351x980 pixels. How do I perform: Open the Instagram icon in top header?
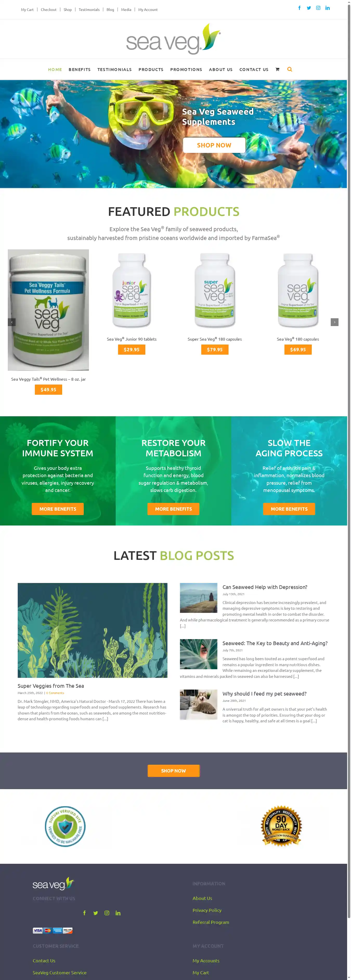pyautogui.click(x=318, y=8)
